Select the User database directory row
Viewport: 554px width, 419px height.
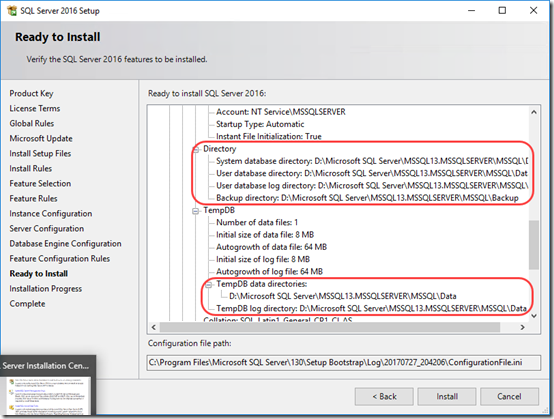pyautogui.click(x=372, y=173)
